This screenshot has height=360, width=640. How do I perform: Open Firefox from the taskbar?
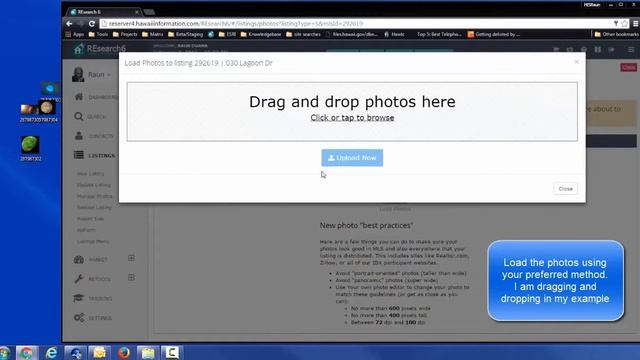coord(124,353)
